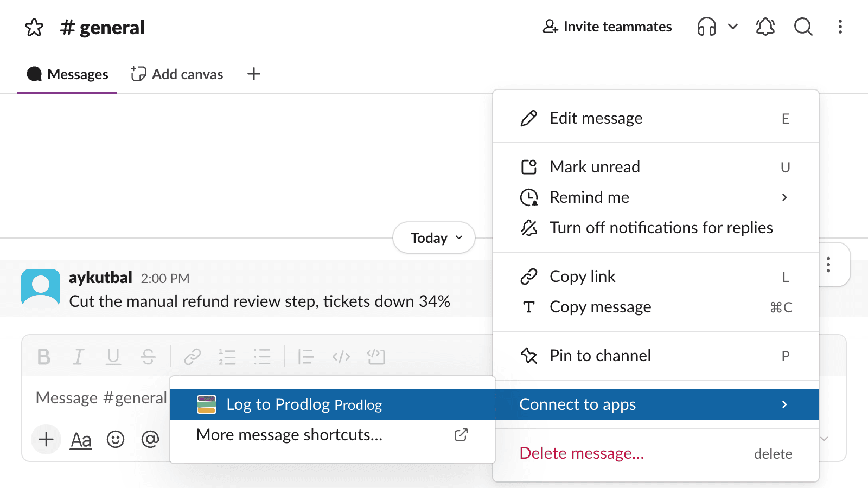The image size is (868, 488).
Task: Open huddle options chevron
Action: pos(732,27)
